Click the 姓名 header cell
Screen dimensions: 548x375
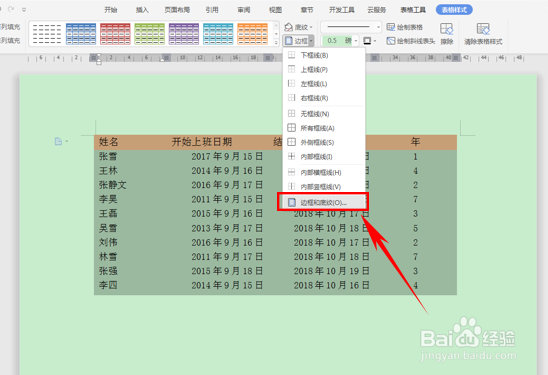[109, 142]
